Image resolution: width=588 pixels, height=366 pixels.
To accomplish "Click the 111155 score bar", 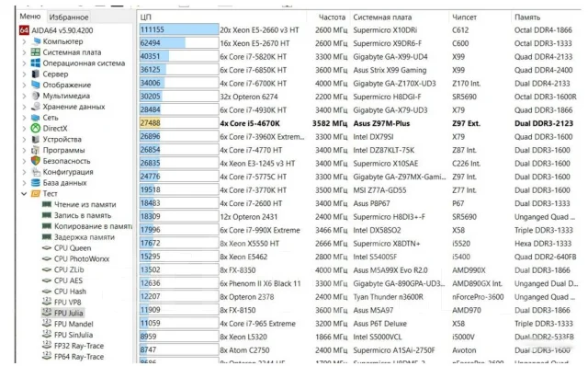I will click(x=179, y=29).
